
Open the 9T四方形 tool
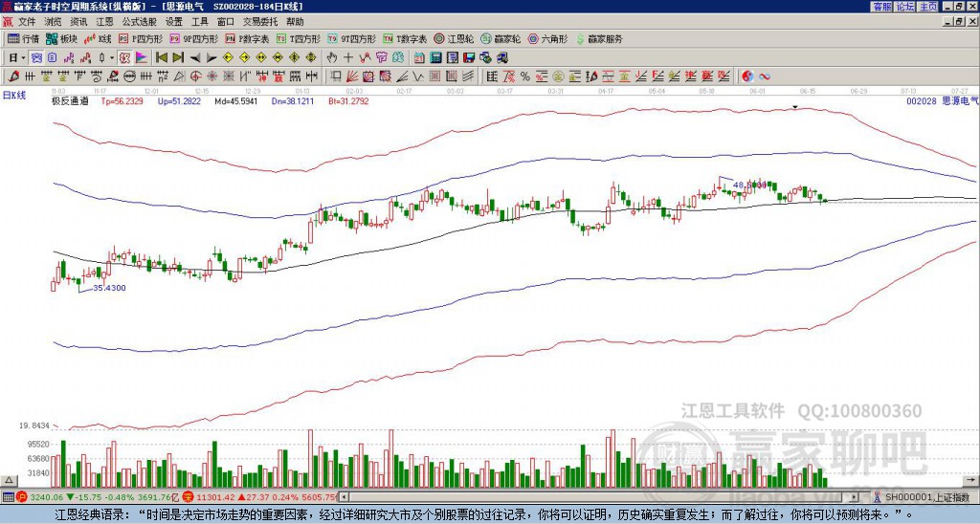[351, 38]
